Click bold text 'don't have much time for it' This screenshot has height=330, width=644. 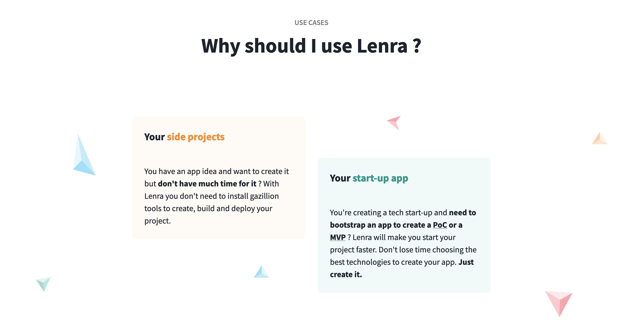[x=207, y=184]
